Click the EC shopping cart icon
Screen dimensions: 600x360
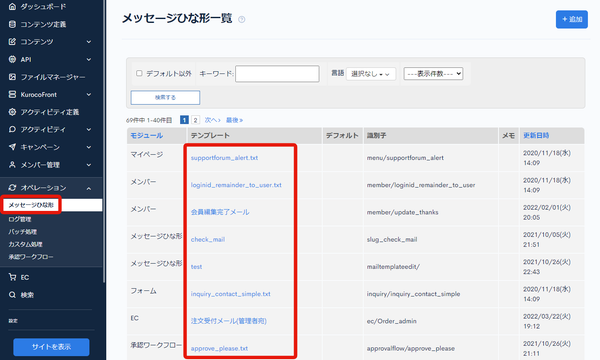pos(12,277)
